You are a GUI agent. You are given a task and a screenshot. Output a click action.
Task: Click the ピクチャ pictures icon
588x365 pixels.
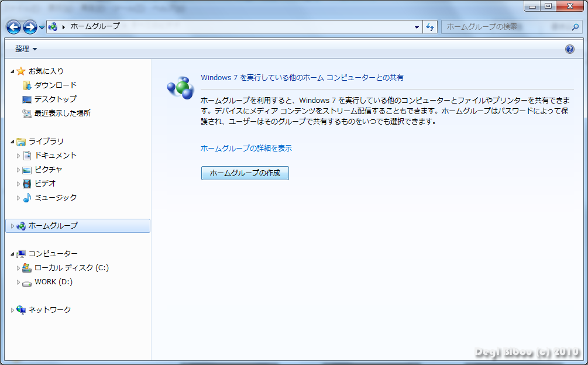(x=27, y=170)
